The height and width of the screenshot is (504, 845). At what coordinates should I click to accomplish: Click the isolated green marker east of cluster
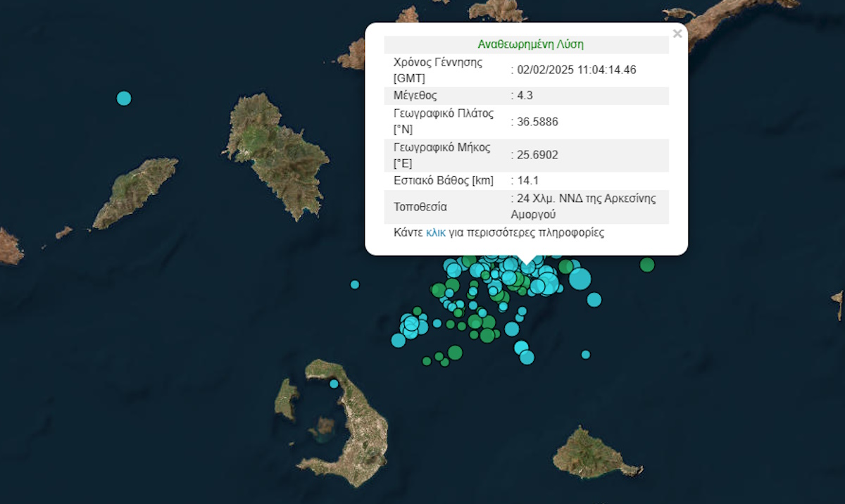tap(647, 265)
